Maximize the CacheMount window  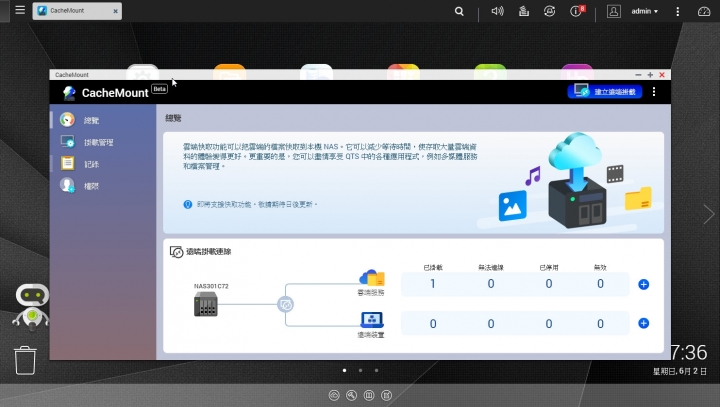tap(650, 74)
